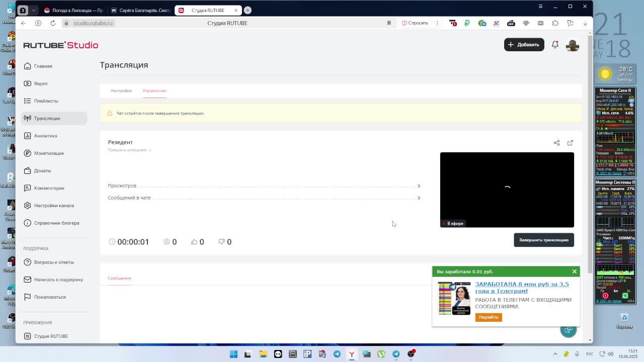Click the viewers counter icon
644x362 pixels.
167,242
